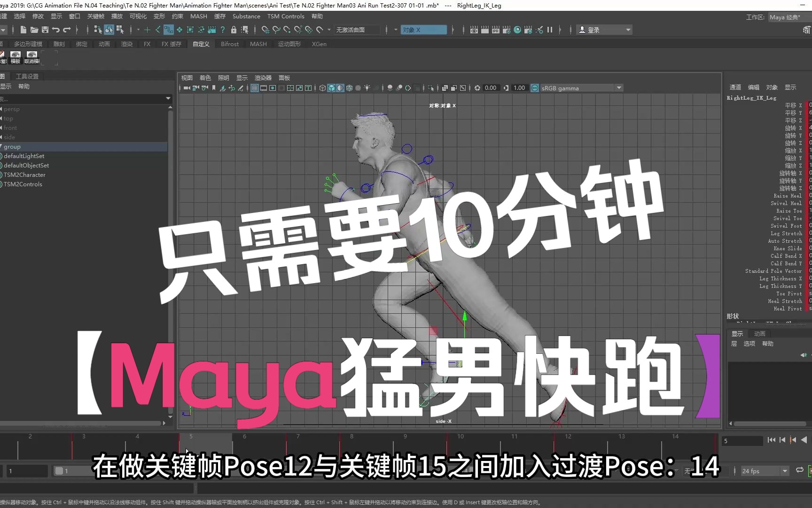Open the viewport 渲染器 menu
The image size is (812, 508).
pyautogui.click(x=263, y=78)
